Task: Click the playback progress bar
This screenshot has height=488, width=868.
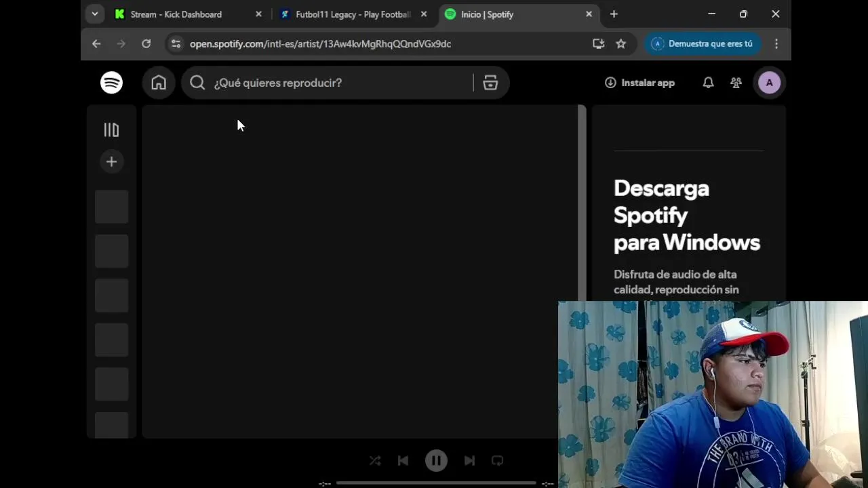Action: tap(436, 483)
